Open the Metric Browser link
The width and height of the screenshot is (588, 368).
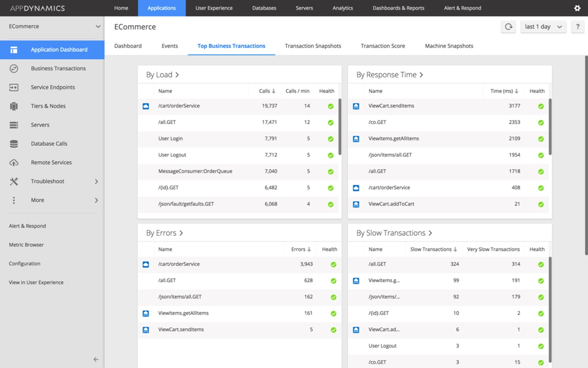tap(26, 245)
